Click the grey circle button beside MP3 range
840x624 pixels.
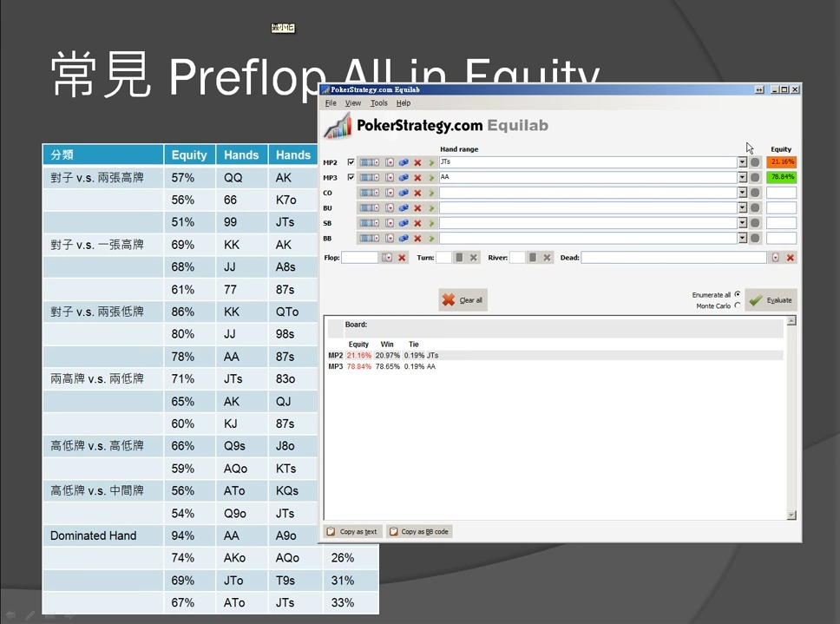755,177
